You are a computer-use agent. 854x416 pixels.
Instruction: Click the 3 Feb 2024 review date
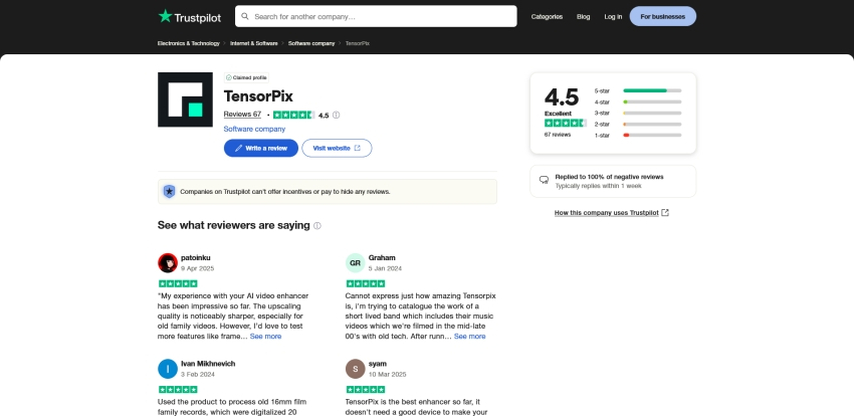[x=198, y=375]
